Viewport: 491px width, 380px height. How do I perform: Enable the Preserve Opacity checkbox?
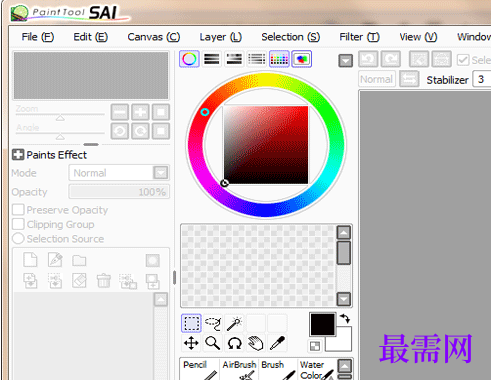(18, 210)
